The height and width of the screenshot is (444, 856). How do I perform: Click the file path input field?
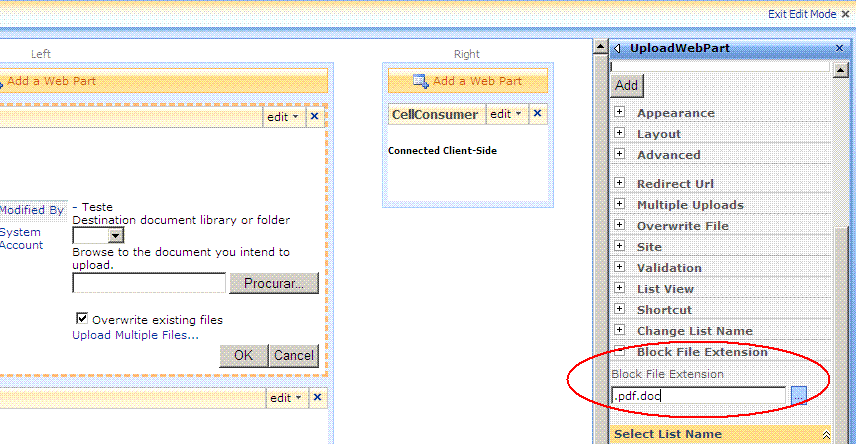[x=149, y=283]
